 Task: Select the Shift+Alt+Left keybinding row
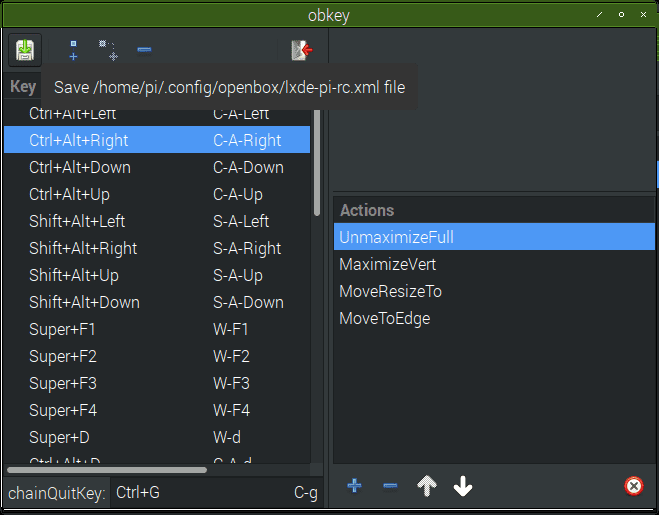pyautogui.click(x=157, y=221)
